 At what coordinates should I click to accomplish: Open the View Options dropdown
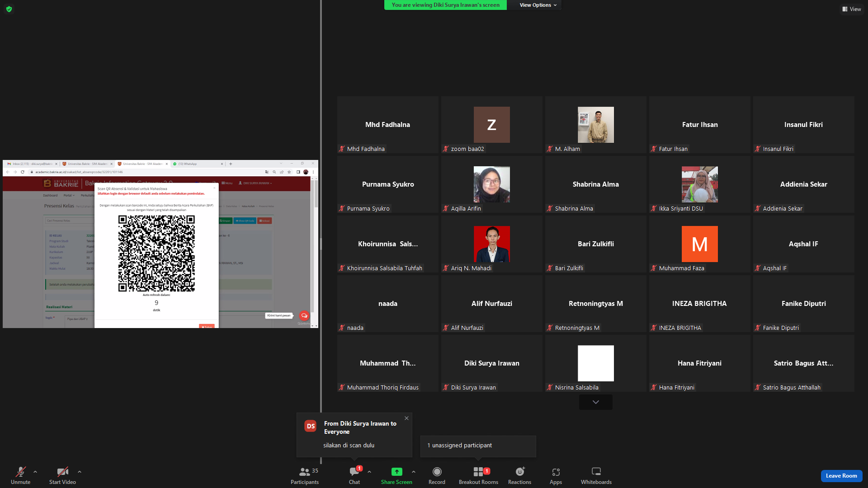[538, 5]
